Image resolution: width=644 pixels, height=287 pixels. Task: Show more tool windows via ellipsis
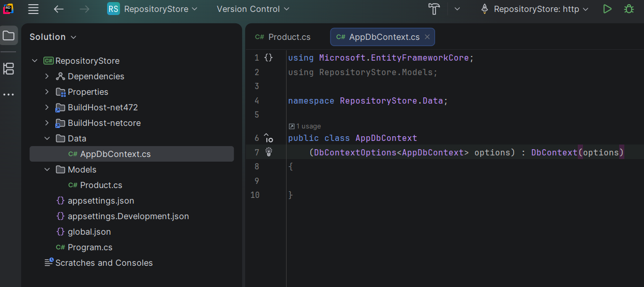coord(8,95)
